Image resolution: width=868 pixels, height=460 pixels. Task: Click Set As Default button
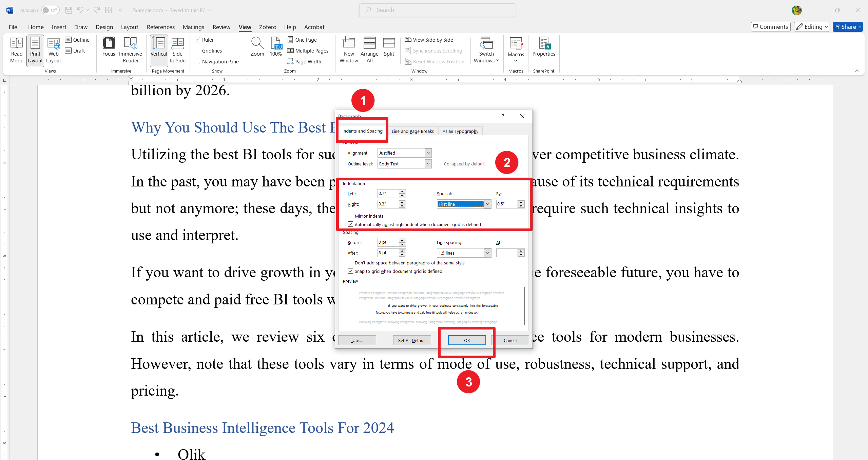[x=411, y=340]
